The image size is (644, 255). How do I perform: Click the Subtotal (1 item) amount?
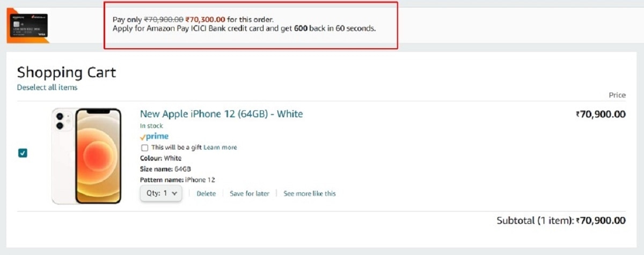click(601, 220)
